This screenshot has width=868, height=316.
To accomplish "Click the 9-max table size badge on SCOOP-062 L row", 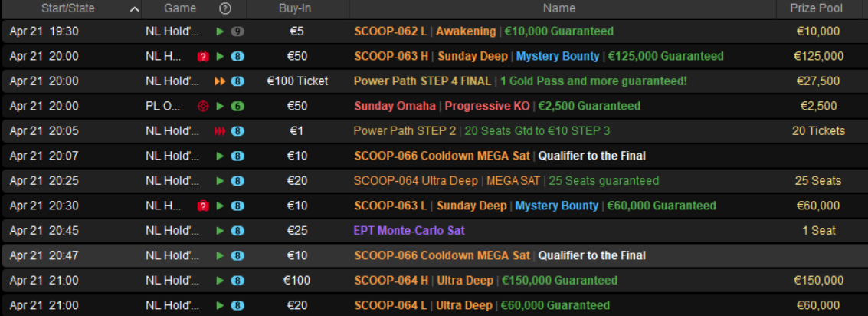I will pyautogui.click(x=237, y=31).
